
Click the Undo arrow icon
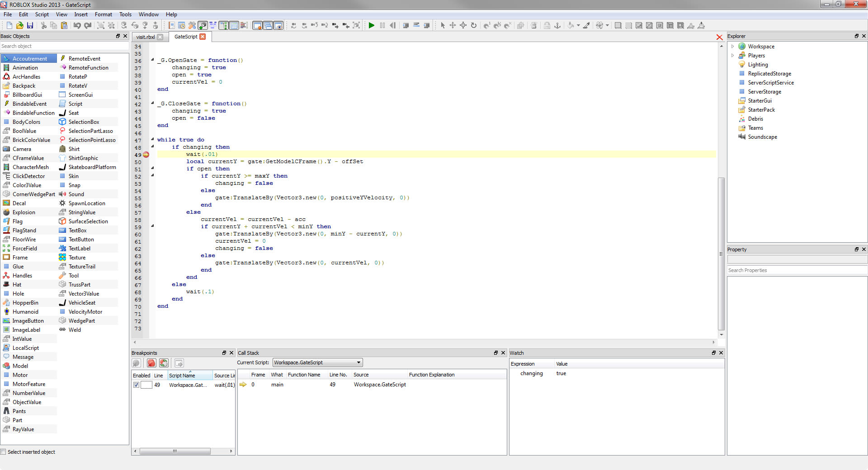(x=77, y=25)
